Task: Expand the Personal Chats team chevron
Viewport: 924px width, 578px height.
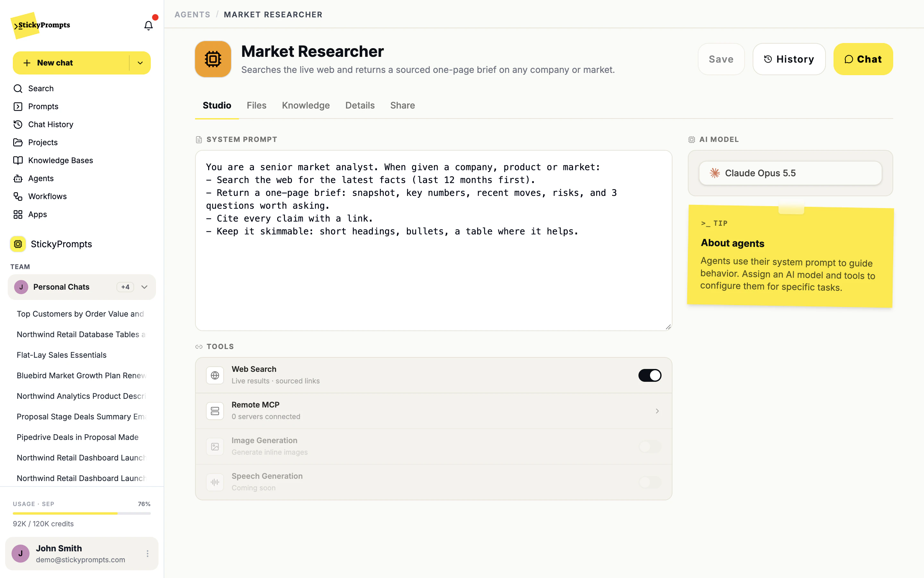Action: coord(144,287)
